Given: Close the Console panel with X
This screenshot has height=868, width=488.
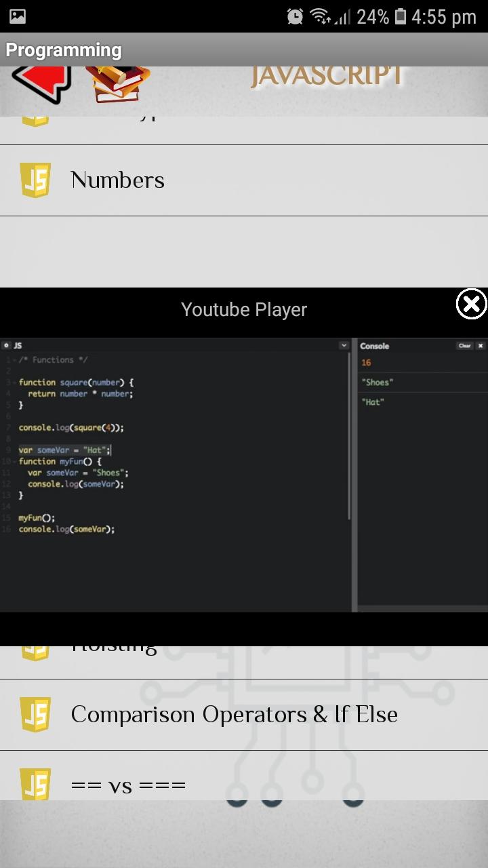Looking at the screenshot, I should click(x=481, y=346).
